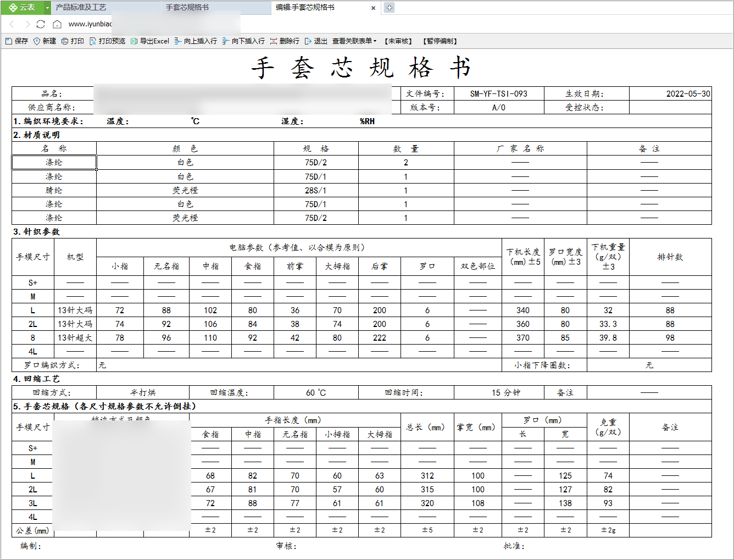Click the 导出Excel export icon

[x=134, y=41]
